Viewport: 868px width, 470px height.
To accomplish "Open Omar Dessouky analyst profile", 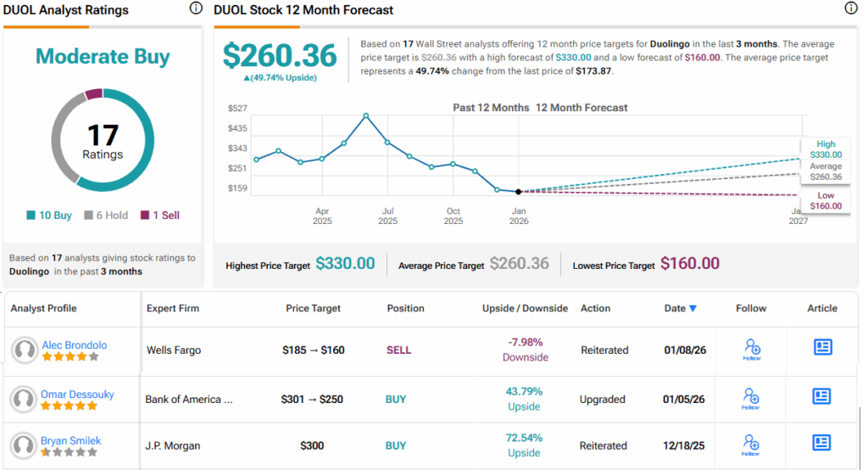I will 77,394.
